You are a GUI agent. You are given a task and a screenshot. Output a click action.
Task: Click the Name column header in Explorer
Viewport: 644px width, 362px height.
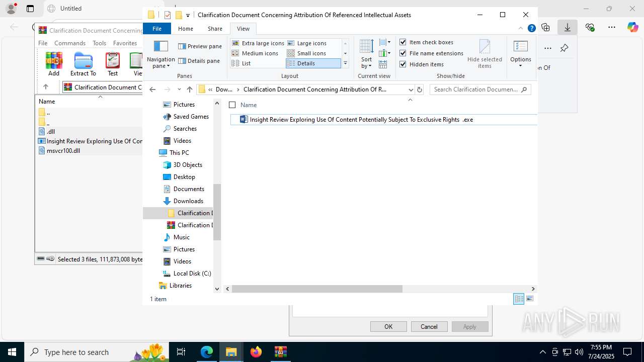(249, 105)
